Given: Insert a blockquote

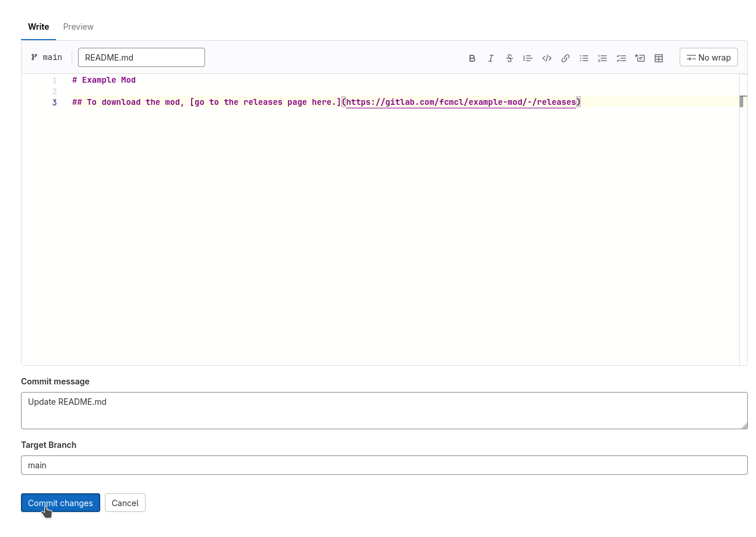Looking at the screenshot, I should (x=528, y=58).
